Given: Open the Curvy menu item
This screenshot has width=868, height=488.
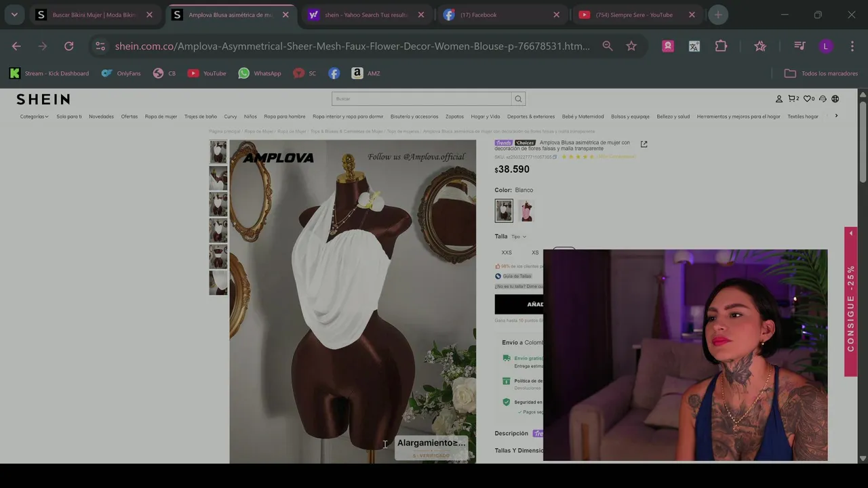Looking at the screenshot, I should coord(231,117).
